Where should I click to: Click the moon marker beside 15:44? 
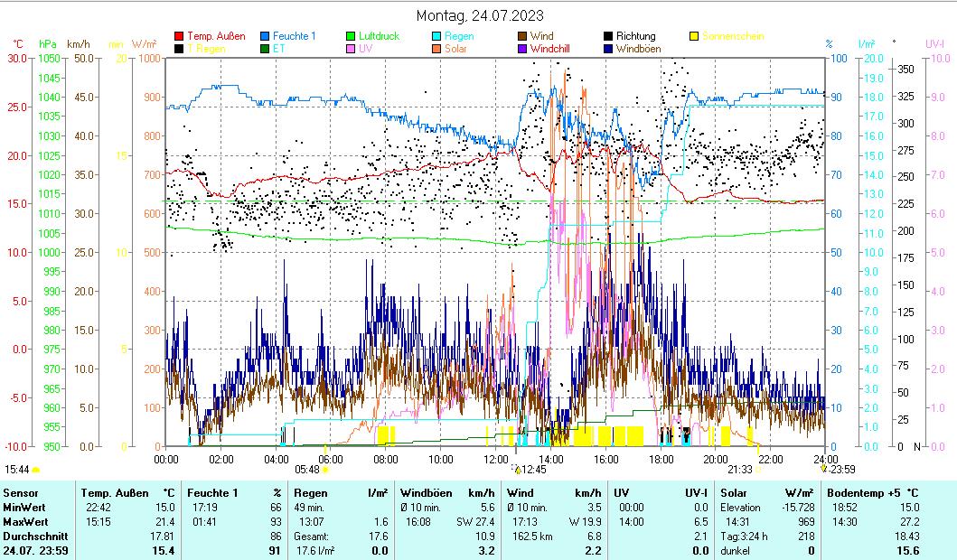pos(35,470)
